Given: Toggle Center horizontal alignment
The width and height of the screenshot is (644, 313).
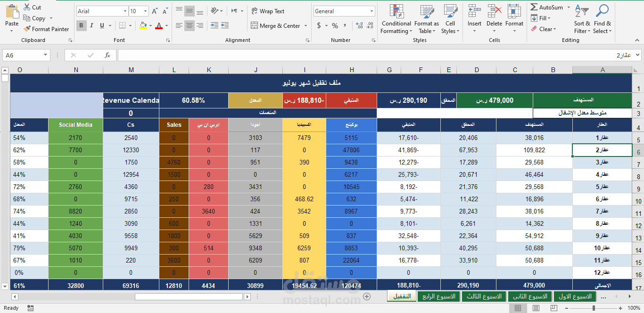Looking at the screenshot, I should 189,25.
